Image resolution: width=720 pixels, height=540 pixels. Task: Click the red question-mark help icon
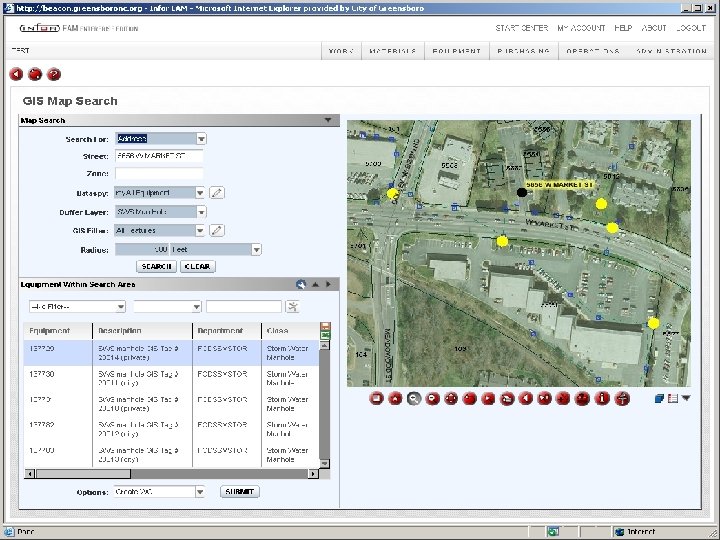pos(54,74)
